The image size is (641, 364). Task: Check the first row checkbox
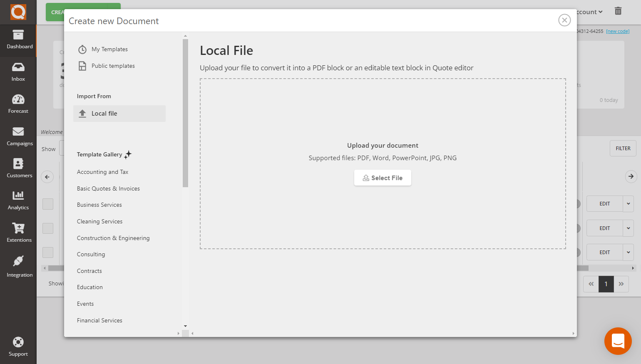click(48, 204)
